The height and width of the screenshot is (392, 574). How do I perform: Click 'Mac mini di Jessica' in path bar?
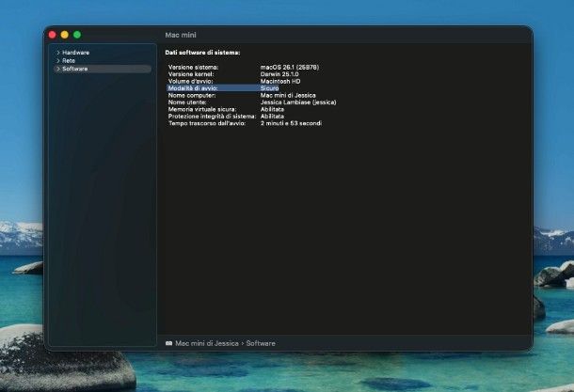[207, 343]
